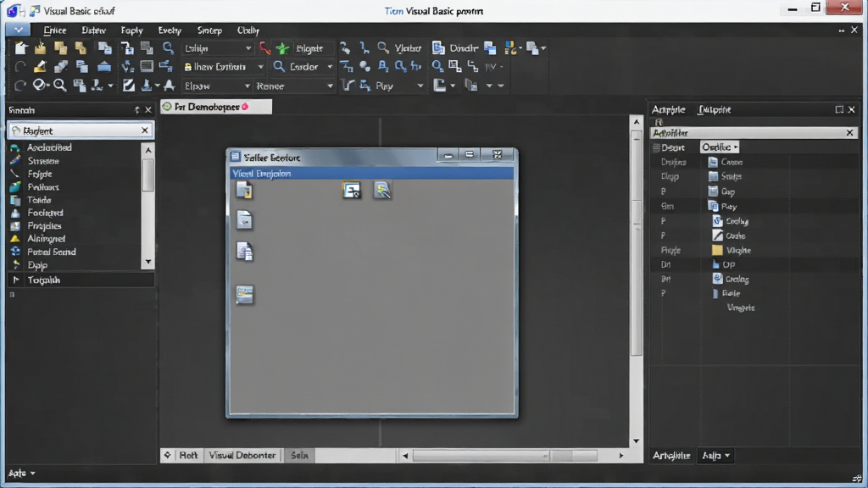Click the design area's horizontal scrollbar right arrow
Screen dimensions: 868x488
[x=621, y=455]
